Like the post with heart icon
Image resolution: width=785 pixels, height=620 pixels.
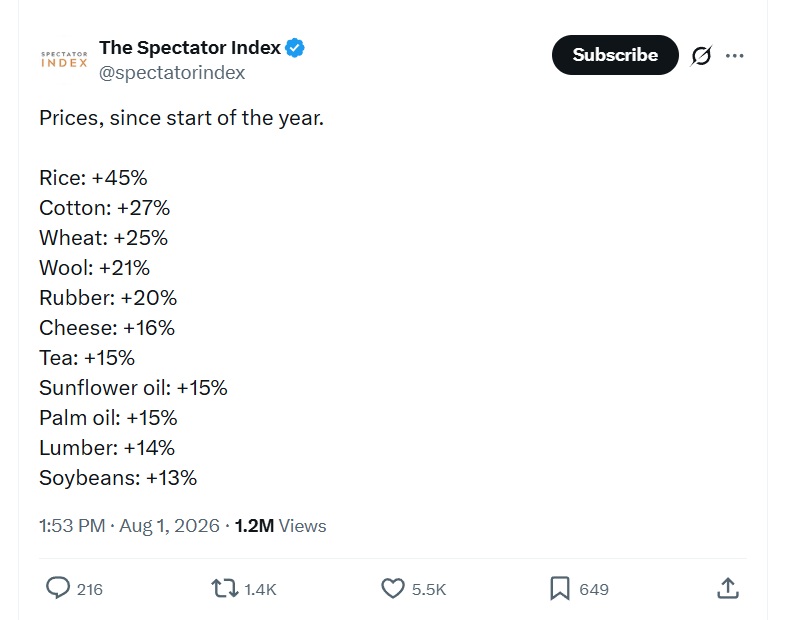coord(392,588)
